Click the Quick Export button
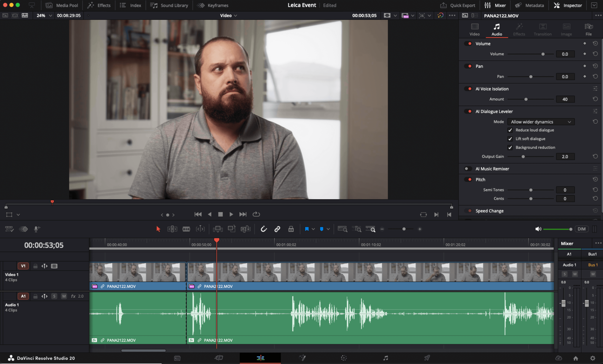The height and width of the screenshot is (364, 603). click(457, 5)
